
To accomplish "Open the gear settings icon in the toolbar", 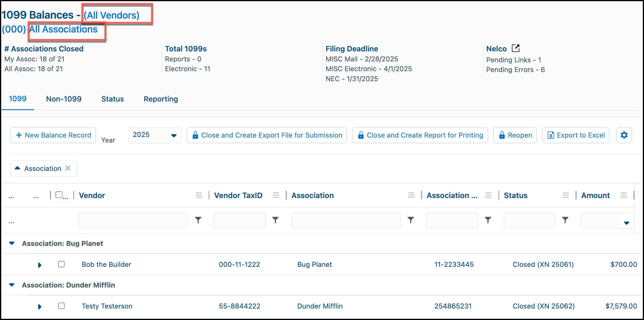I will (624, 135).
